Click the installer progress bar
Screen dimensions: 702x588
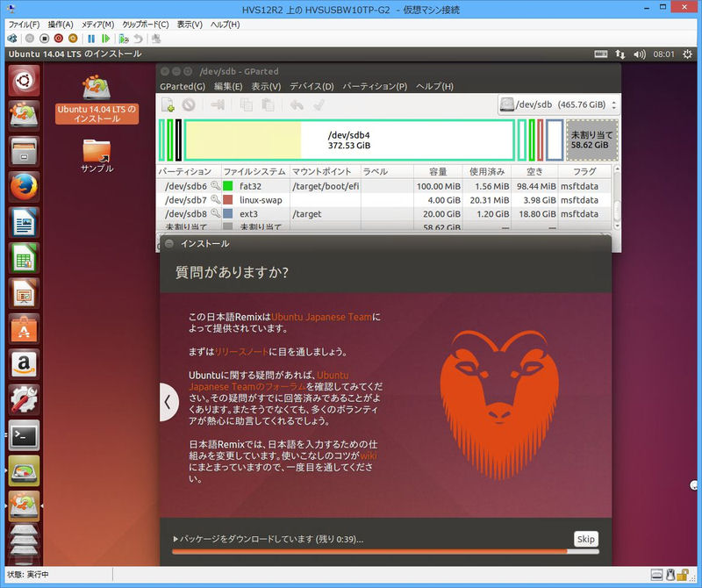pos(385,552)
